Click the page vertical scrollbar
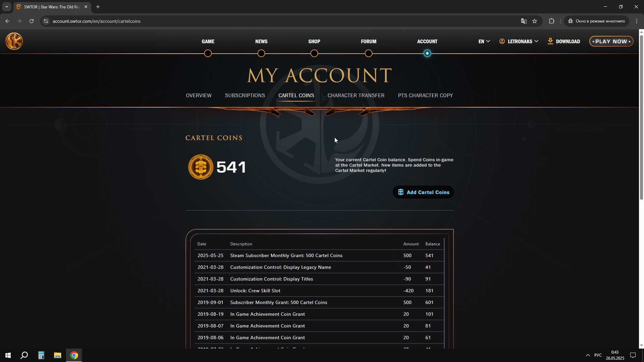This screenshot has width=644, height=362. (x=641, y=117)
